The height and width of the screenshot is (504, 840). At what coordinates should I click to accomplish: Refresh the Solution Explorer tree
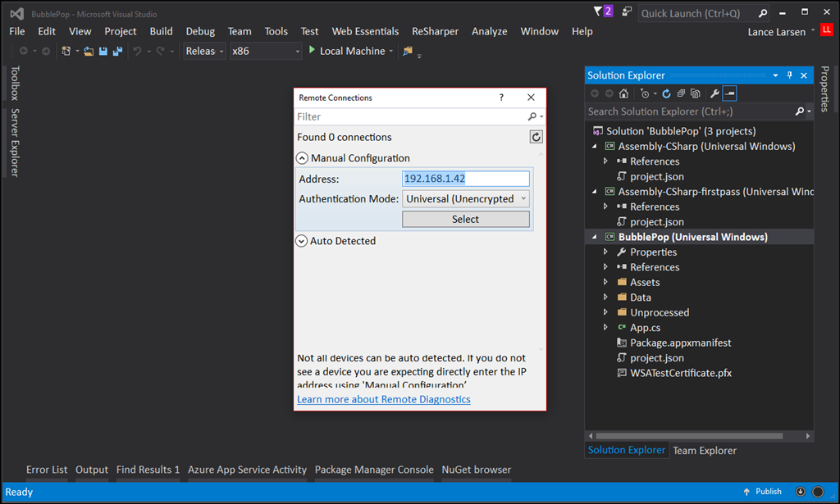(x=666, y=93)
